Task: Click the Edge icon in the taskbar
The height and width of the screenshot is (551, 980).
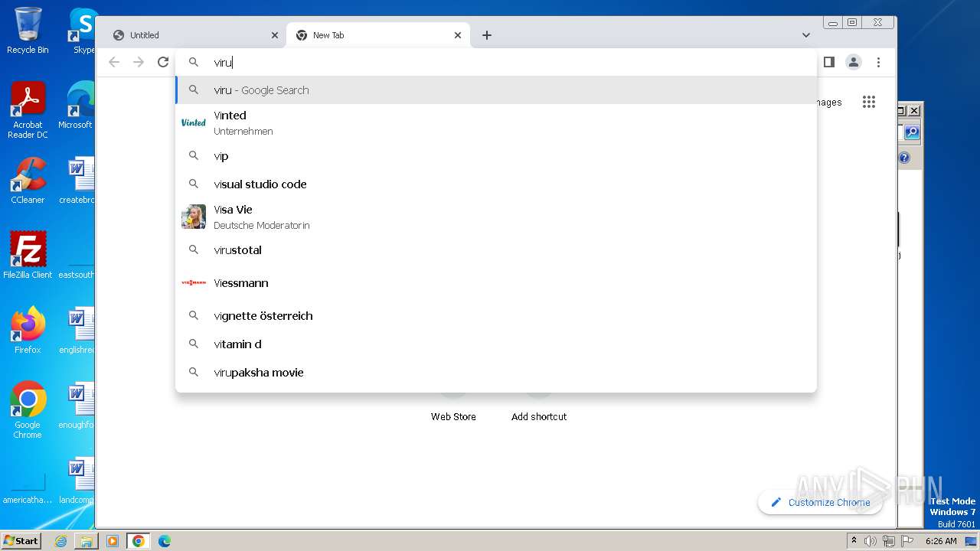Action: (x=164, y=541)
